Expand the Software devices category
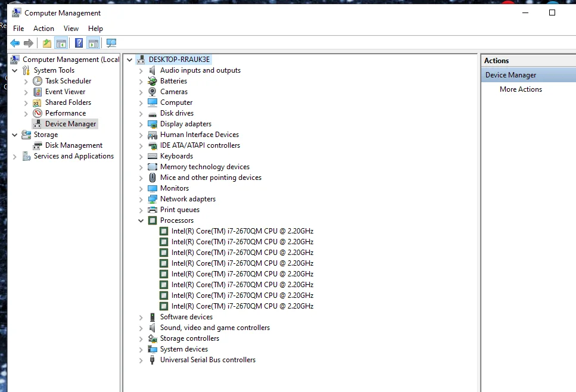576x392 pixels. (x=141, y=318)
